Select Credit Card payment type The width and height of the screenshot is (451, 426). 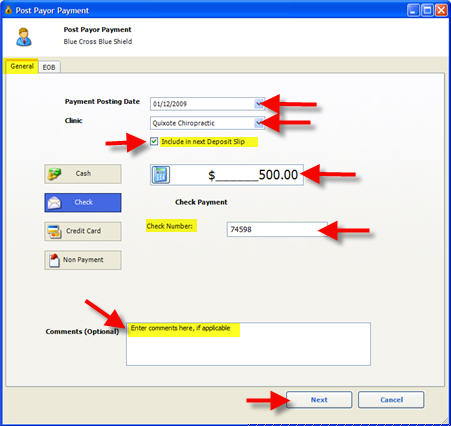tap(83, 231)
